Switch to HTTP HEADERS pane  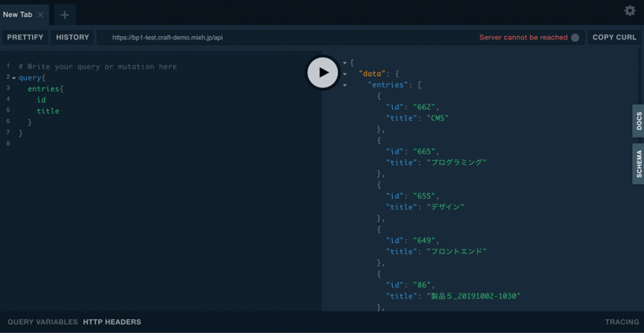(x=112, y=322)
